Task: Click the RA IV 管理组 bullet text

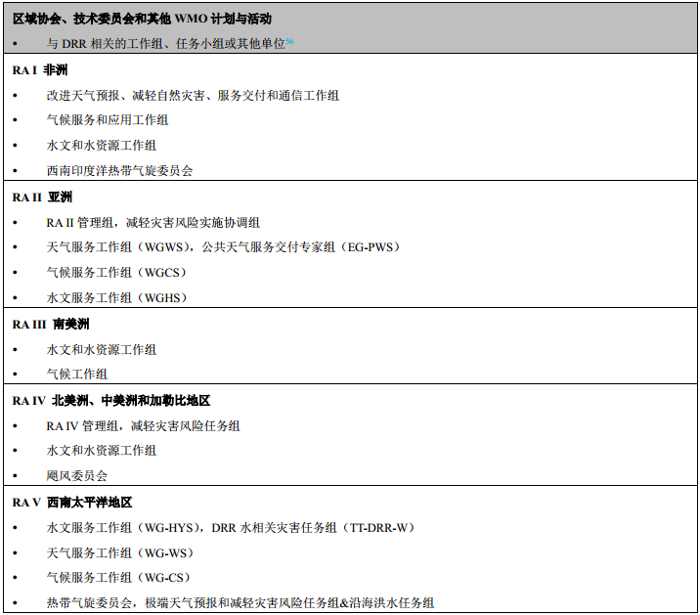Action: (x=143, y=425)
